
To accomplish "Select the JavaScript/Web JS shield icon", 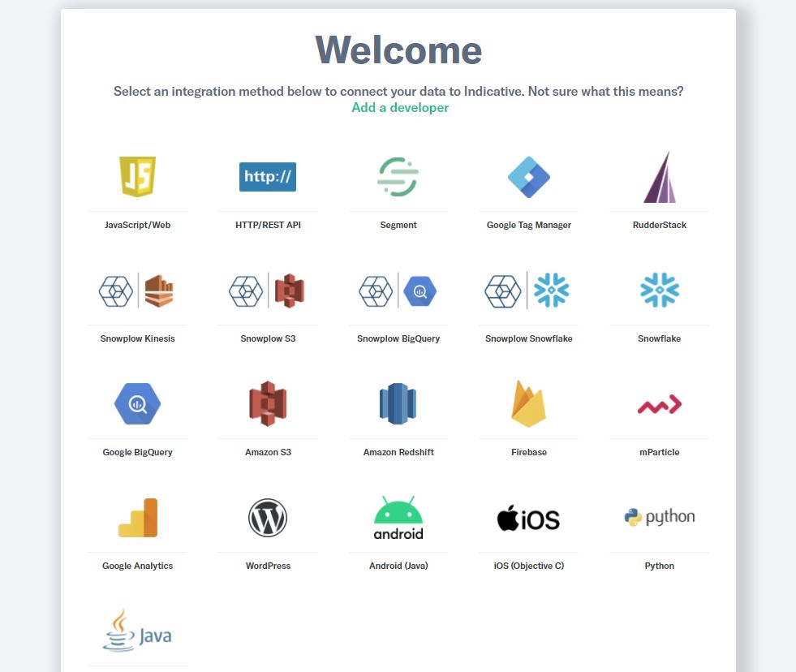I will (x=138, y=176).
